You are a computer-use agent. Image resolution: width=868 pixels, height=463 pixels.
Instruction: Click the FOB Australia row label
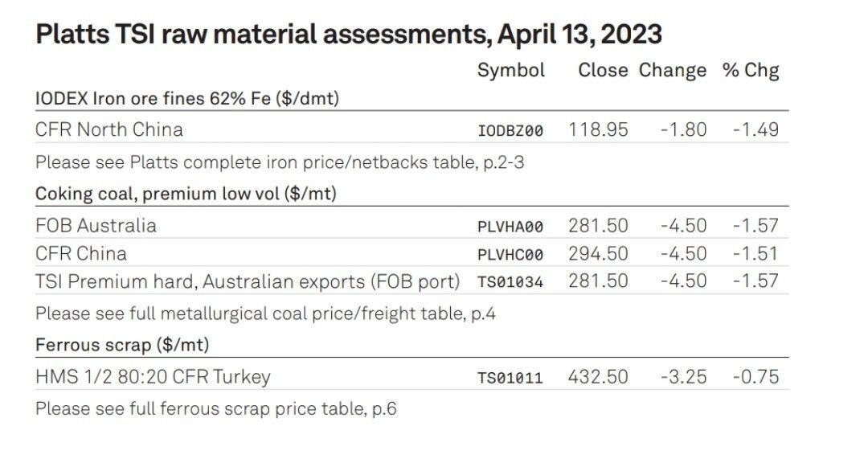tap(96, 225)
